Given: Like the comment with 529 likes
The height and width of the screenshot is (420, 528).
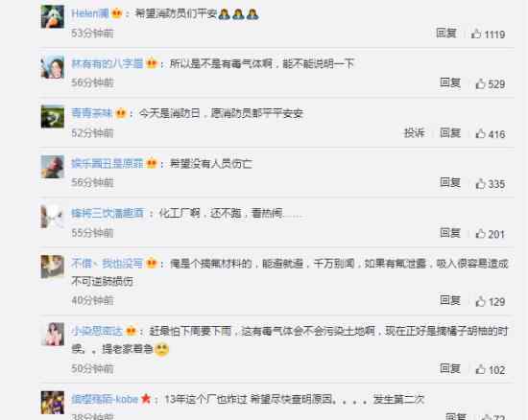Looking at the screenshot, I should pyautogui.click(x=480, y=83).
